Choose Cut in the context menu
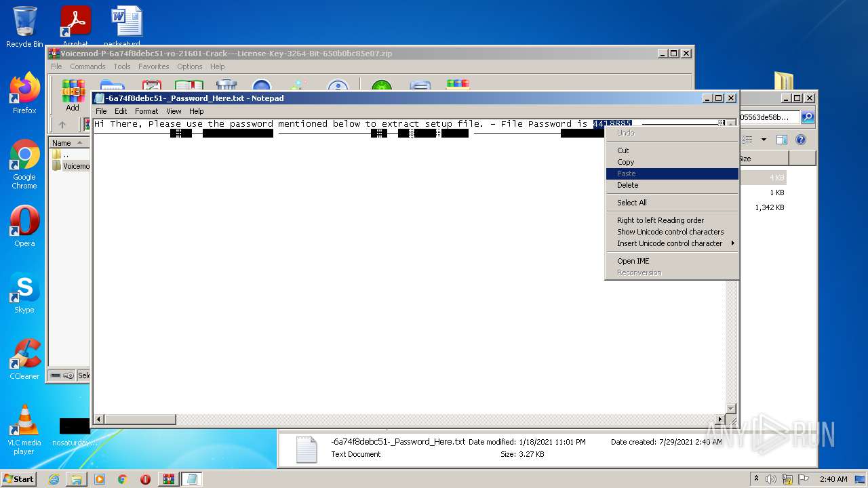 (671, 150)
